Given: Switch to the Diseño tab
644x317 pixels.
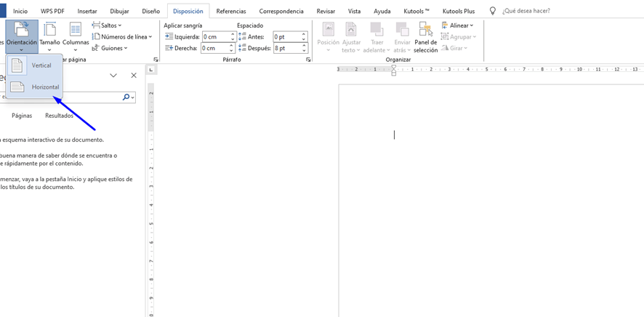Looking at the screenshot, I should (x=150, y=11).
